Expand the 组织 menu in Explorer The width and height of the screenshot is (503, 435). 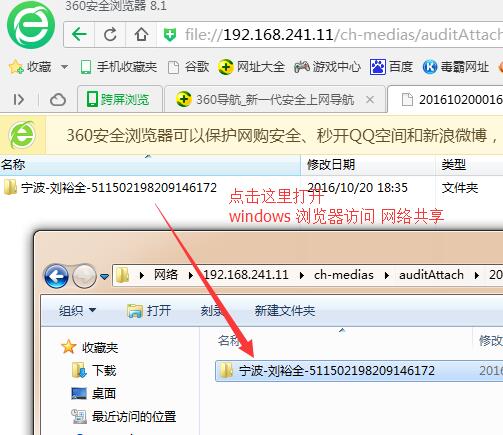coord(77,311)
